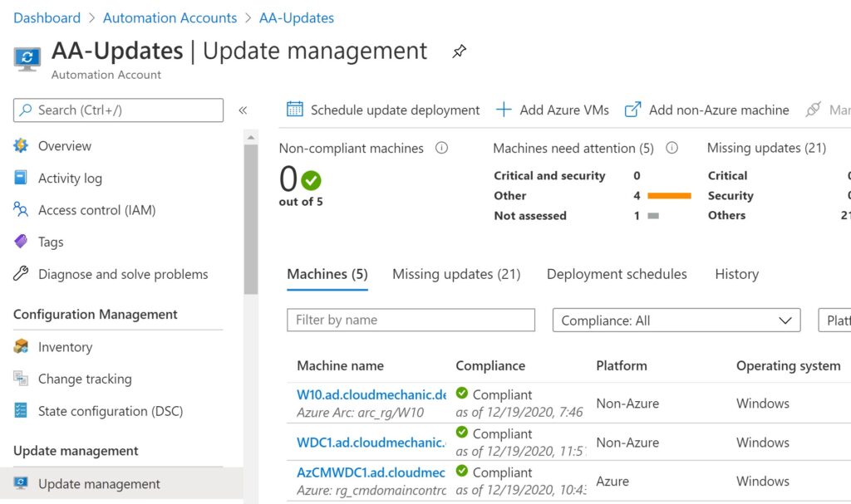851x504 pixels.
Task: Click the Update management sidebar icon
Action: 21,483
